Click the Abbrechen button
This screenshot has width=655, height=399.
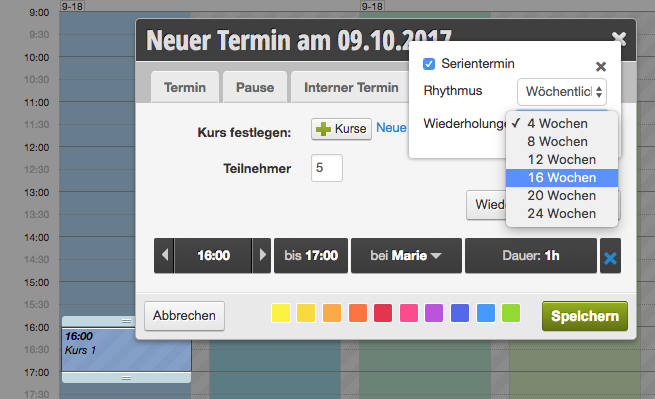click(184, 315)
